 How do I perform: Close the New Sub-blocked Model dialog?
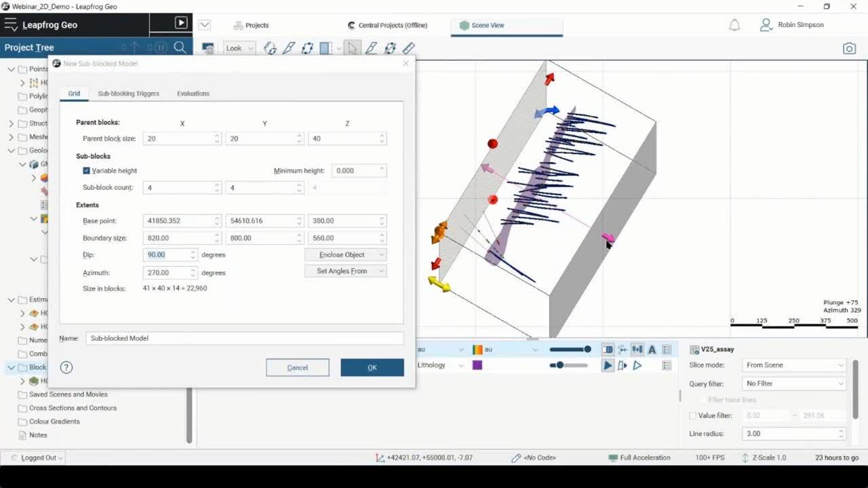pos(406,64)
